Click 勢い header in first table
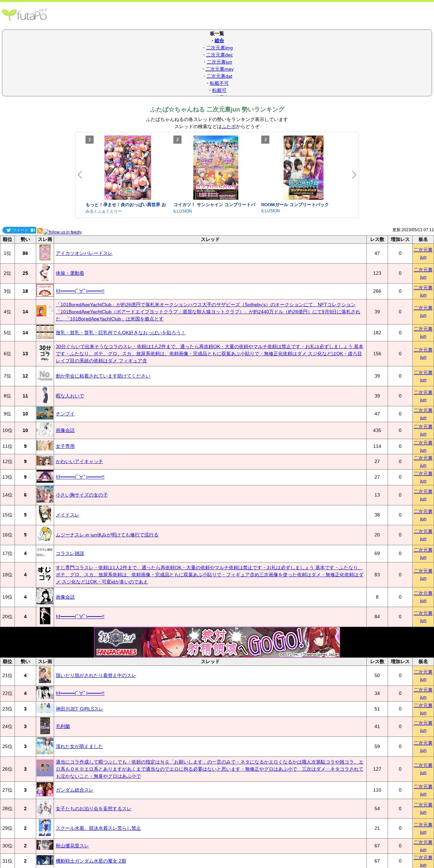 [25, 240]
